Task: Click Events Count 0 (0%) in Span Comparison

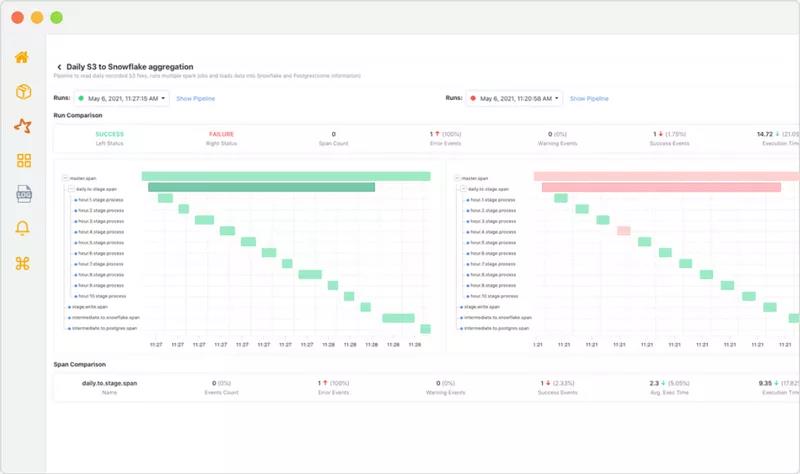Action: click(x=221, y=383)
